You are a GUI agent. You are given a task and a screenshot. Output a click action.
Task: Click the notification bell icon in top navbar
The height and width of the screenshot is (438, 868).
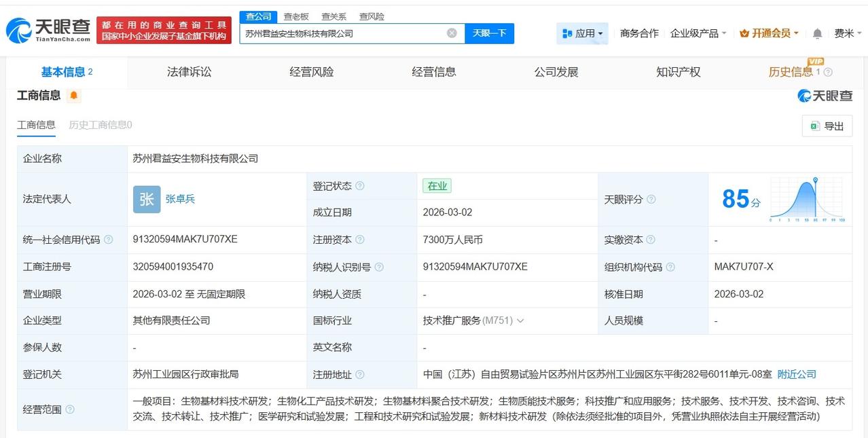click(816, 33)
